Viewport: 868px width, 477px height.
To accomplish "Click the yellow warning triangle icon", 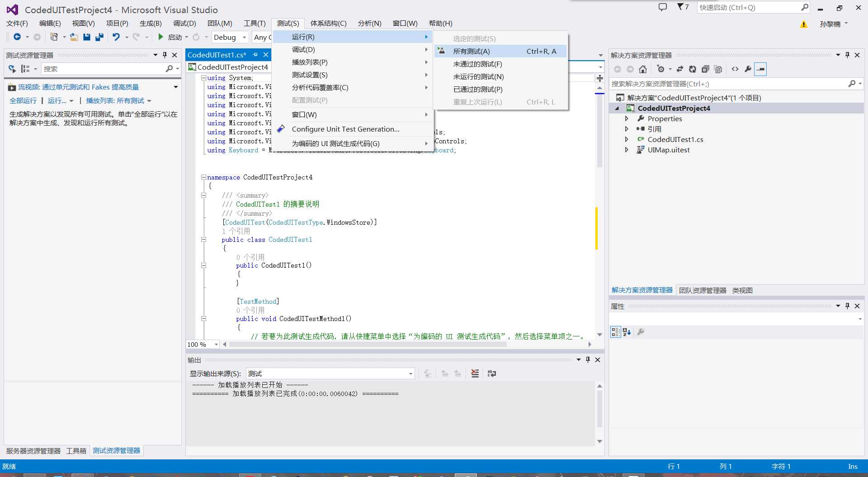I will 803,24.
